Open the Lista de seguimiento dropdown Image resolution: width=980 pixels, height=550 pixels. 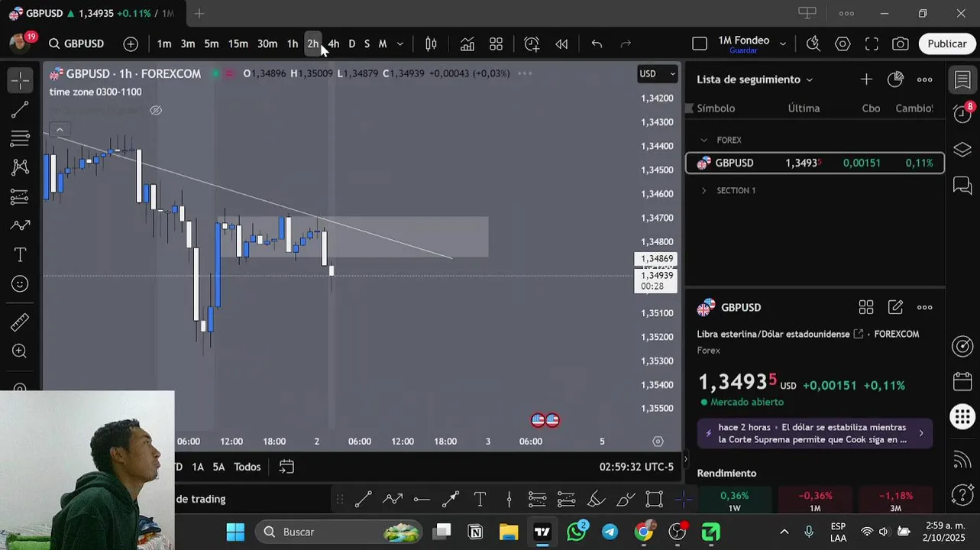coord(755,79)
